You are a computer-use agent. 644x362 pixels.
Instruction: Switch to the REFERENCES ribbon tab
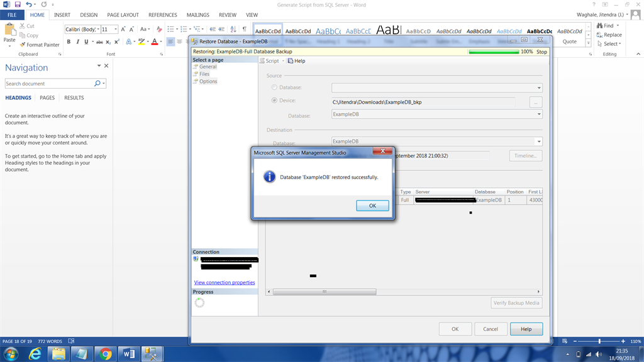point(163,15)
